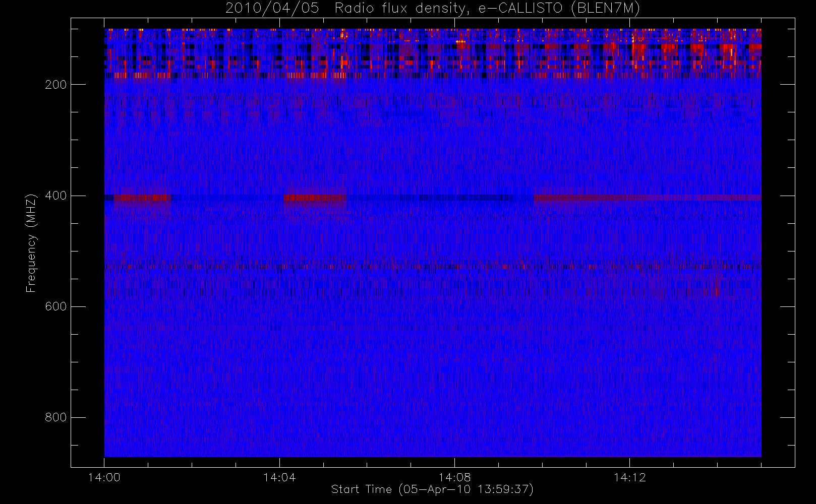
Task: Click the 14:12 time tick label
Action: click(629, 477)
